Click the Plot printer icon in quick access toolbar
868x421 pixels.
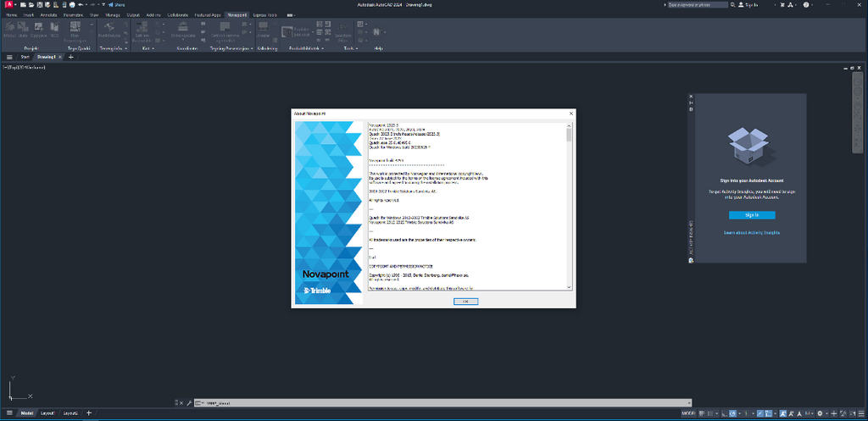coord(72,4)
